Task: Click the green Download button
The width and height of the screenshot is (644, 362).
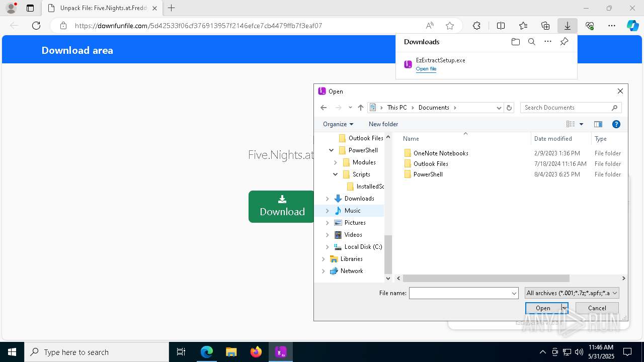Action: tap(282, 207)
